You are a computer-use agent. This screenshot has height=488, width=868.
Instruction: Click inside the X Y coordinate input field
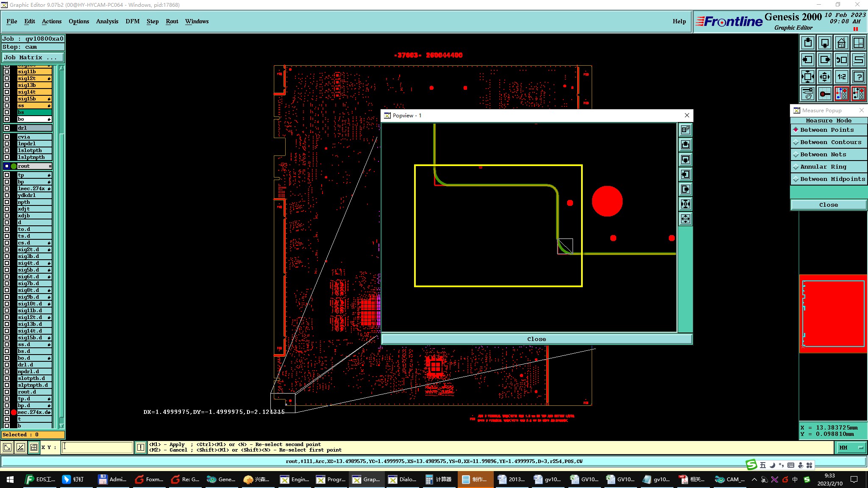[x=97, y=447]
